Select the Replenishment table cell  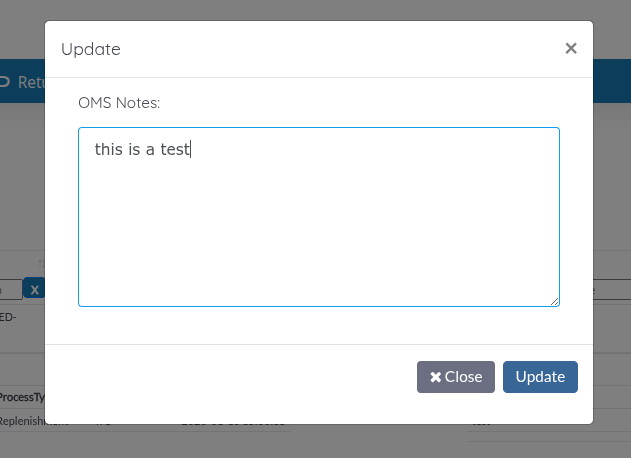[22, 421]
